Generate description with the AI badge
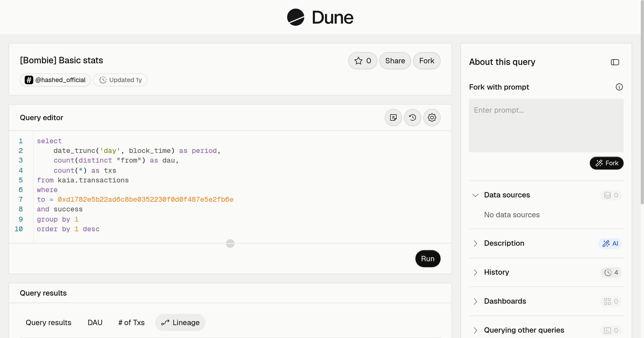This screenshot has height=338, width=644. (x=610, y=243)
